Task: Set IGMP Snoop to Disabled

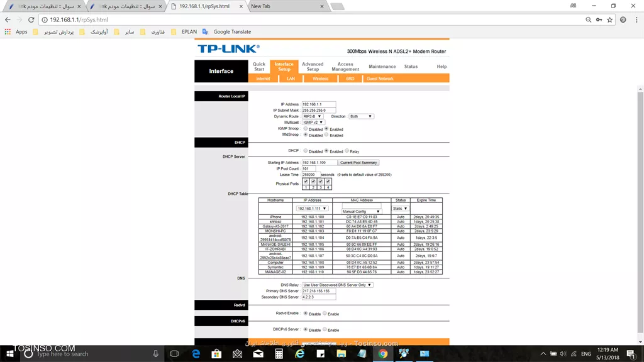Action: (x=306, y=129)
